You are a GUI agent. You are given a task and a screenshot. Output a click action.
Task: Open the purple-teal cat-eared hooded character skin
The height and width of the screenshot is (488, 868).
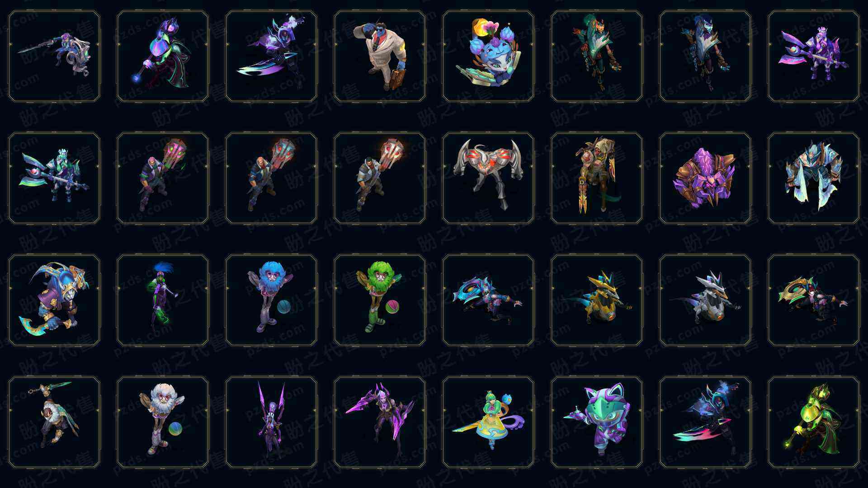597,422
